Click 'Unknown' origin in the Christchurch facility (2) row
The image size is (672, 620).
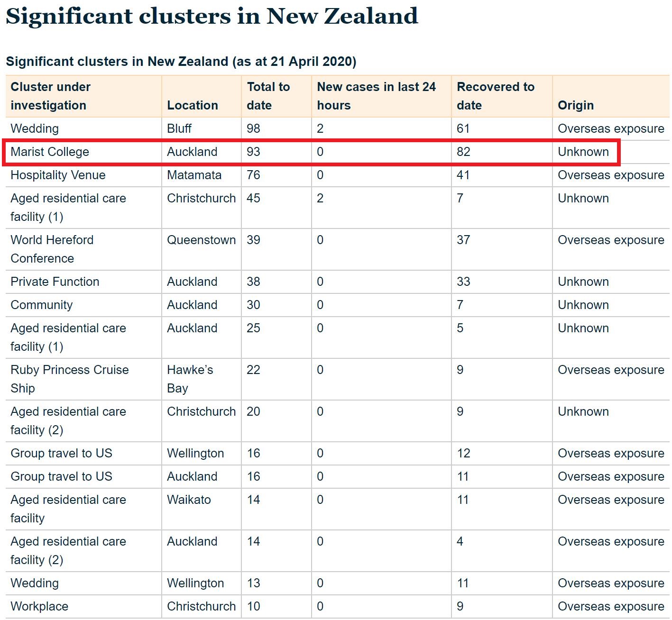point(583,411)
